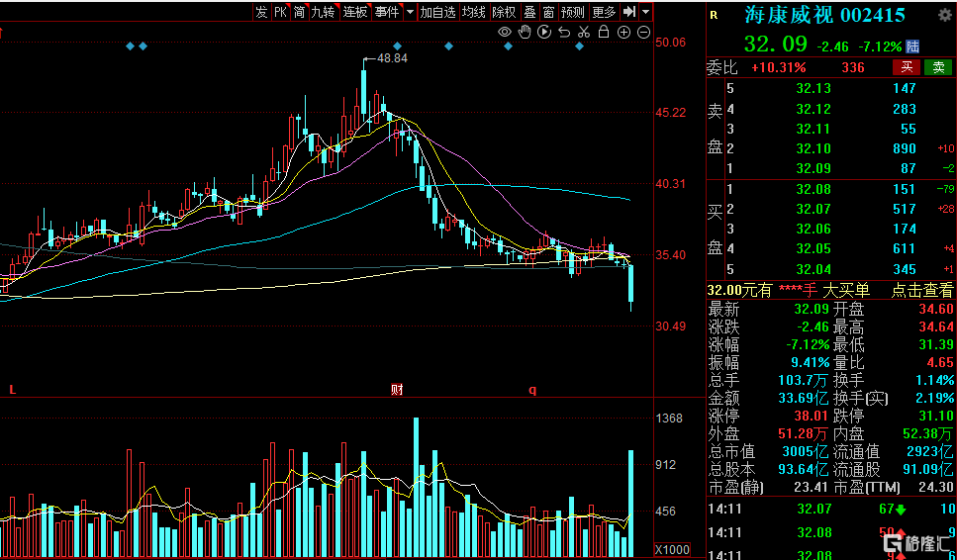
Task: Click the 振幅 value 9.41%
Action: (x=809, y=363)
